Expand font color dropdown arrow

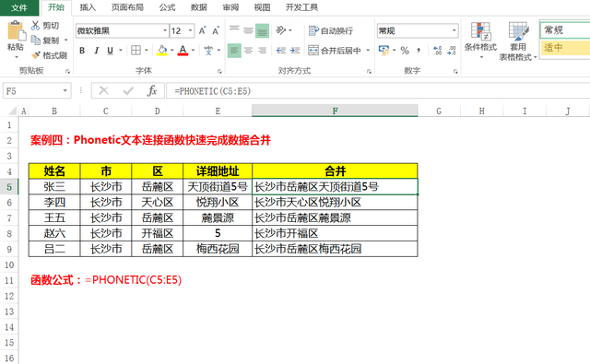(x=193, y=51)
